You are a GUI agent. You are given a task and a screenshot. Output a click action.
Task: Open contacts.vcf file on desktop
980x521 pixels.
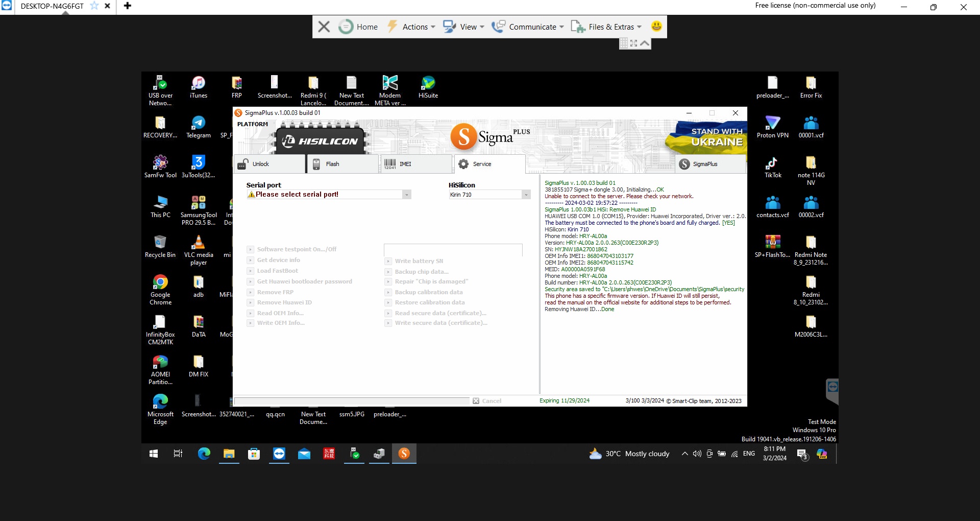tap(773, 206)
